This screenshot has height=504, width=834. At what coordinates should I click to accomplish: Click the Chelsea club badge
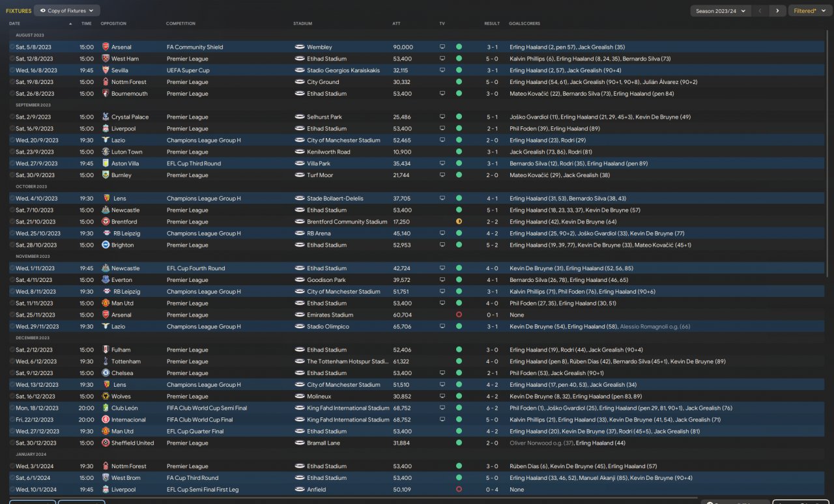106,373
